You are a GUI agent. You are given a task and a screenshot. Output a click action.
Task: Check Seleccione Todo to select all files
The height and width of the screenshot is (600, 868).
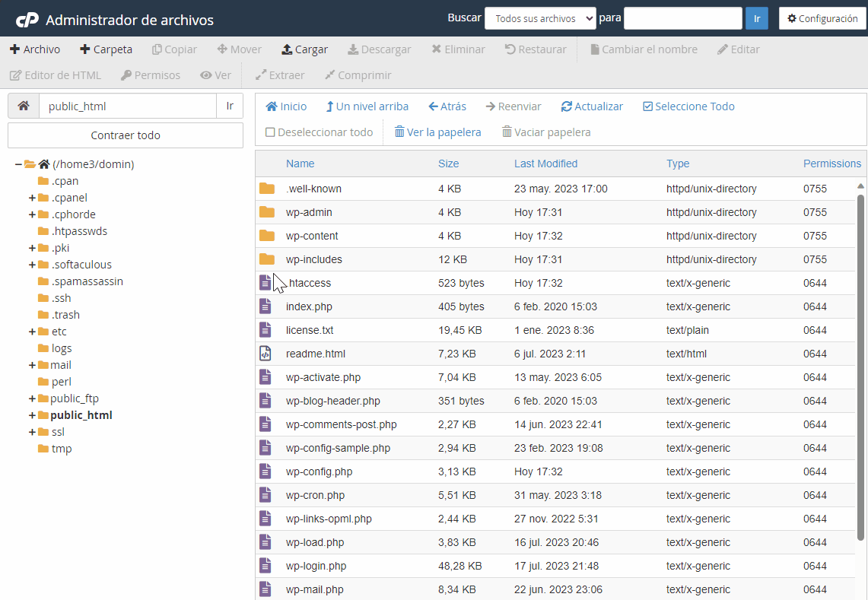pos(688,106)
